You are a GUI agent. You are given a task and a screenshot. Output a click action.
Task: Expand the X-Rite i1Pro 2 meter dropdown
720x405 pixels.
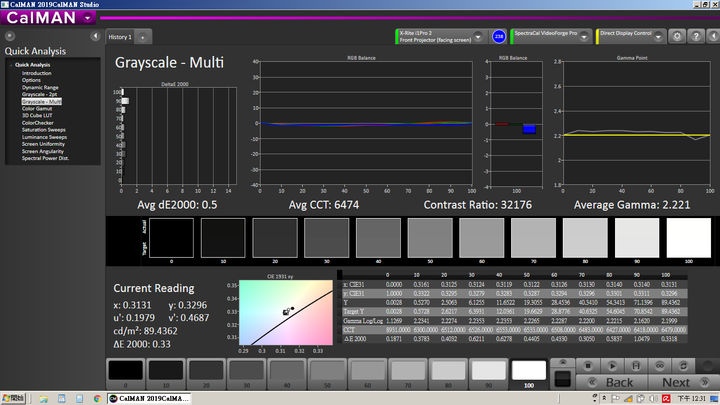click(478, 36)
